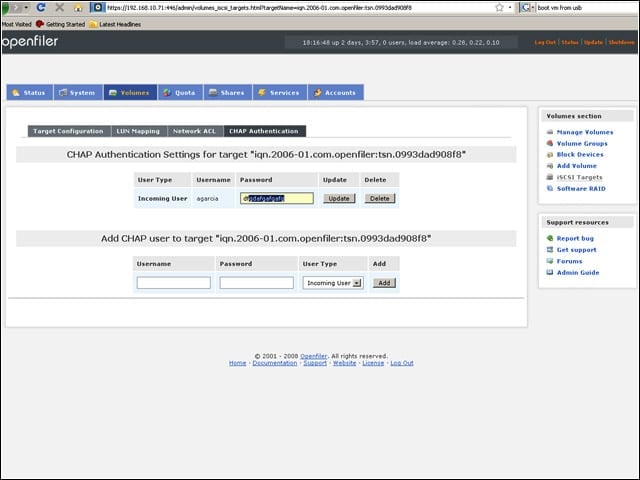Switch to the LUN Mapping tab
The height and width of the screenshot is (480, 640).
click(x=138, y=131)
